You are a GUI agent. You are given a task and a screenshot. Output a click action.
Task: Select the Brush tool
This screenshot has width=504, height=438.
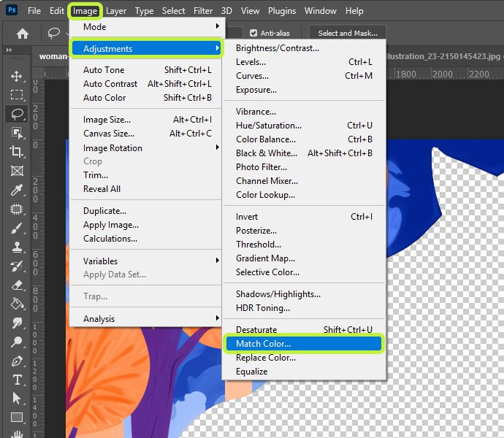click(16, 228)
